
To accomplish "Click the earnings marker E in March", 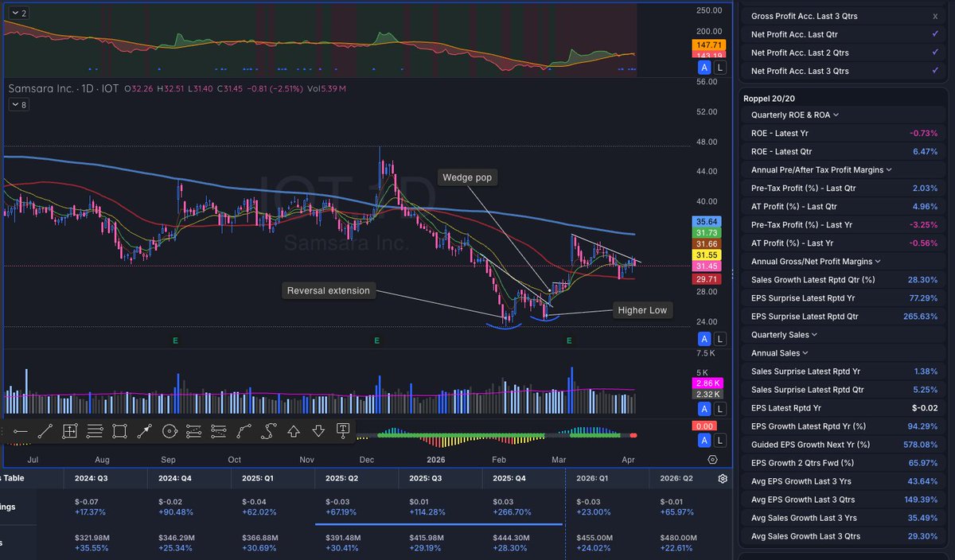I will tap(569, 340).
